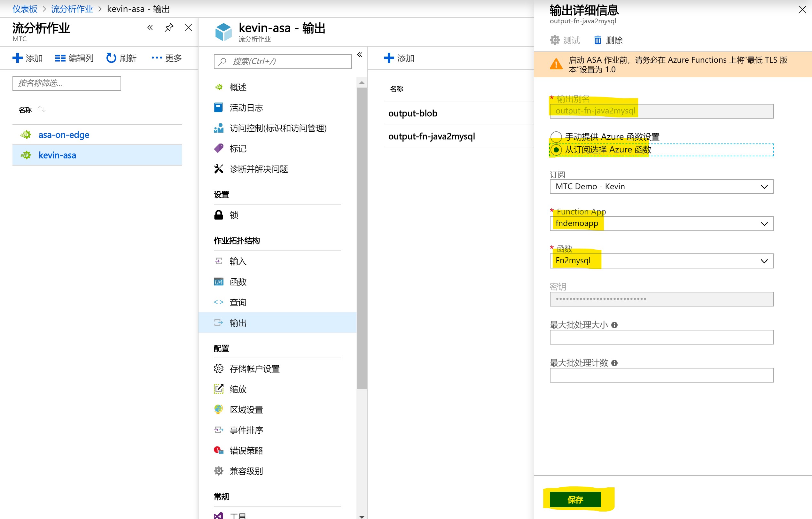Image resolution: width=812 pixels, height=519 pixels.
Task: Click the Test gear button
Action: [x=565, y=41]
